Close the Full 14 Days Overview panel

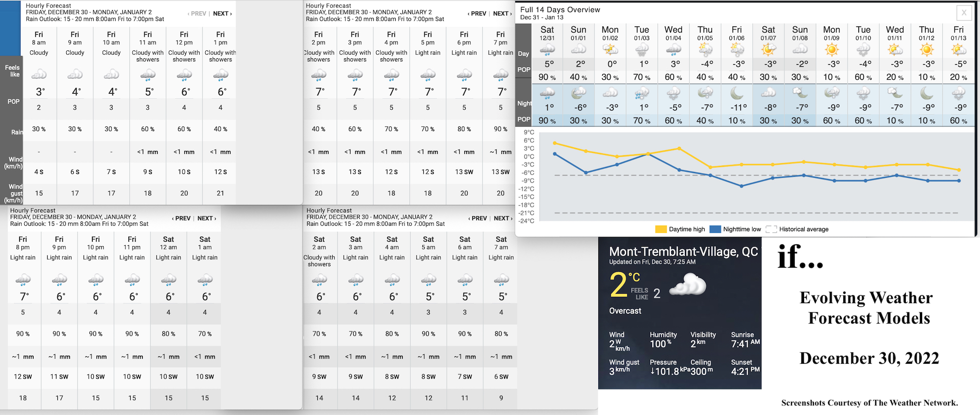click(964, 13)
